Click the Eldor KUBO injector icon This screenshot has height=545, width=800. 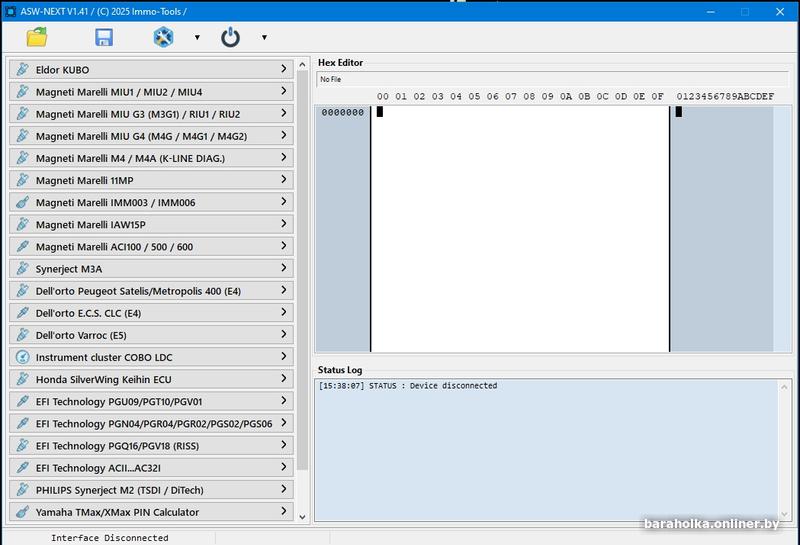click(22, 69)
